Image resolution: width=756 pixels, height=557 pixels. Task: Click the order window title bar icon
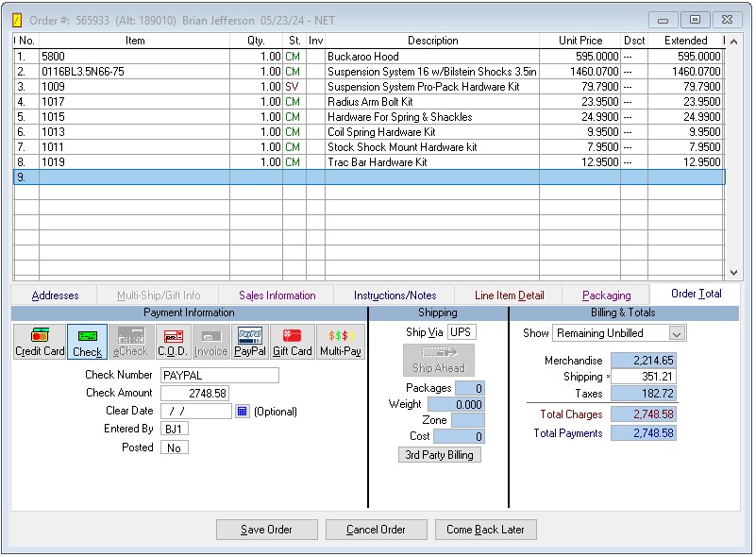click(16, 20)
